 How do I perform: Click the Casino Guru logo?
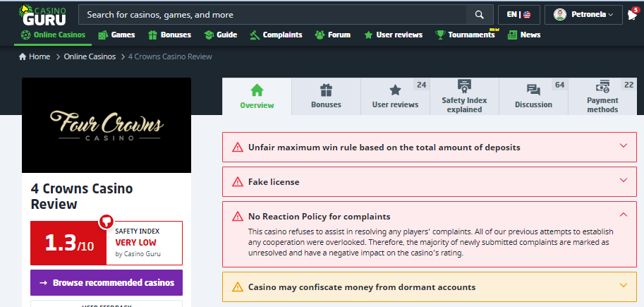tap(44, 14)
